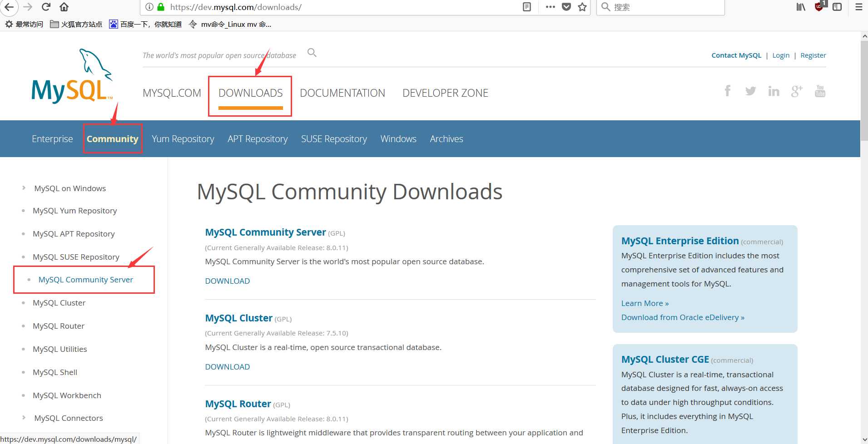Click the MySQL Router heading link
The width and height of the screenshot is (868, 444).
(238, 404)
